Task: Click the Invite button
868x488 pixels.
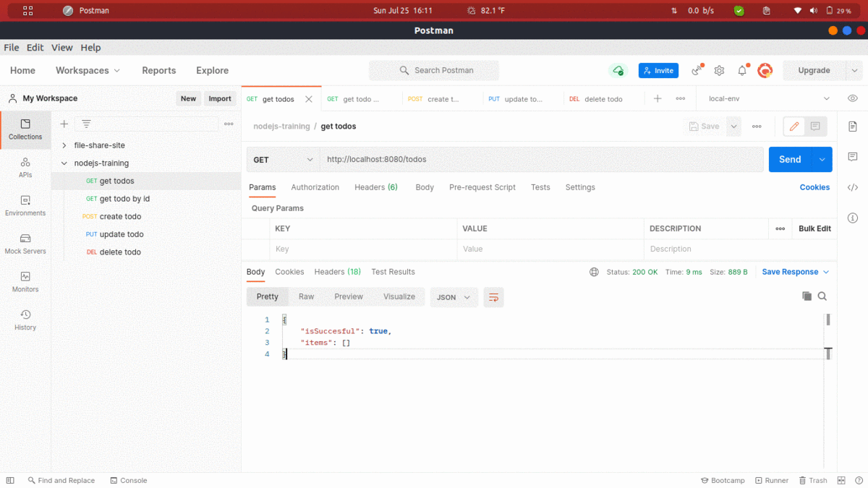Action: point(658,70)
